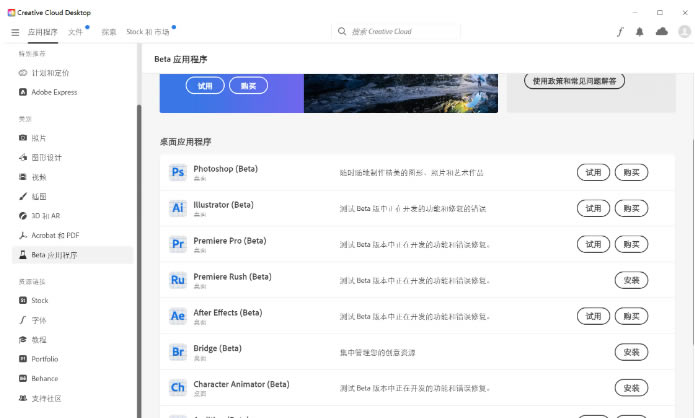Focus the 搜索 Creative Cloud search field

coord(396,31)
